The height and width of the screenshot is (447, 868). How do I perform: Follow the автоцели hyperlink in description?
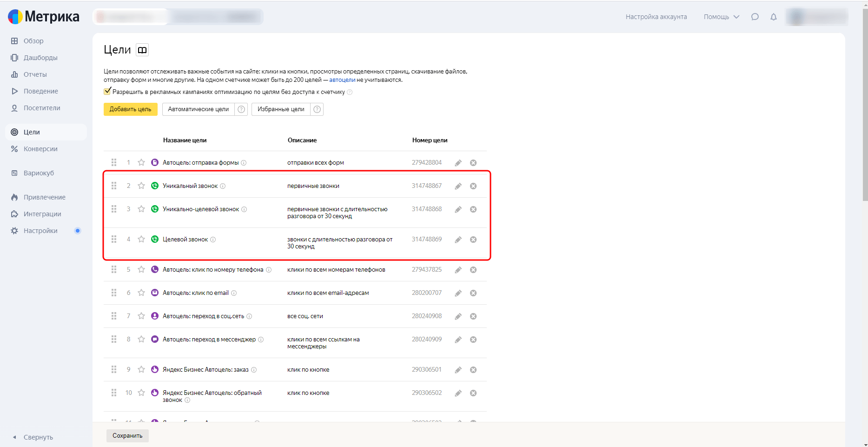coord(342,80)
